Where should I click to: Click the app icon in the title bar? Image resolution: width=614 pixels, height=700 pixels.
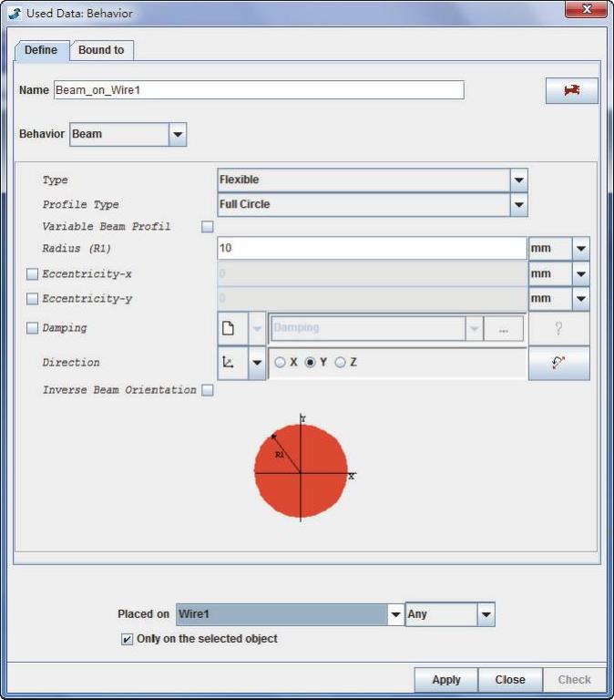[13, 13]
